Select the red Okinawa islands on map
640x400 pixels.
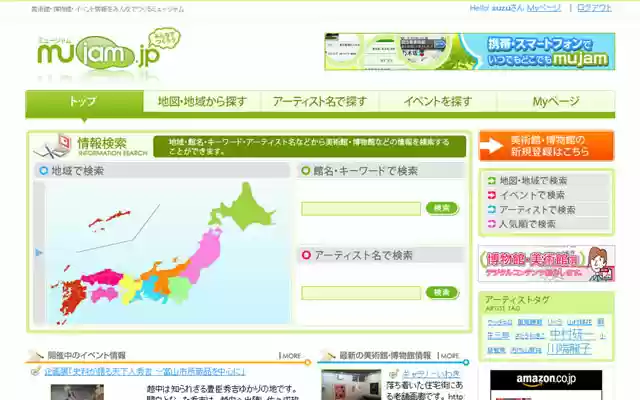pos(109,219)
